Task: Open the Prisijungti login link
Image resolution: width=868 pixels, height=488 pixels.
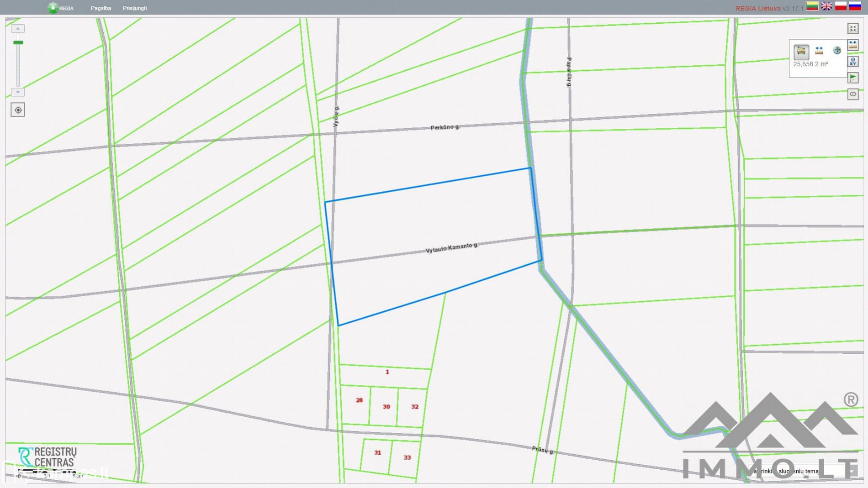Action: [135, 8]
